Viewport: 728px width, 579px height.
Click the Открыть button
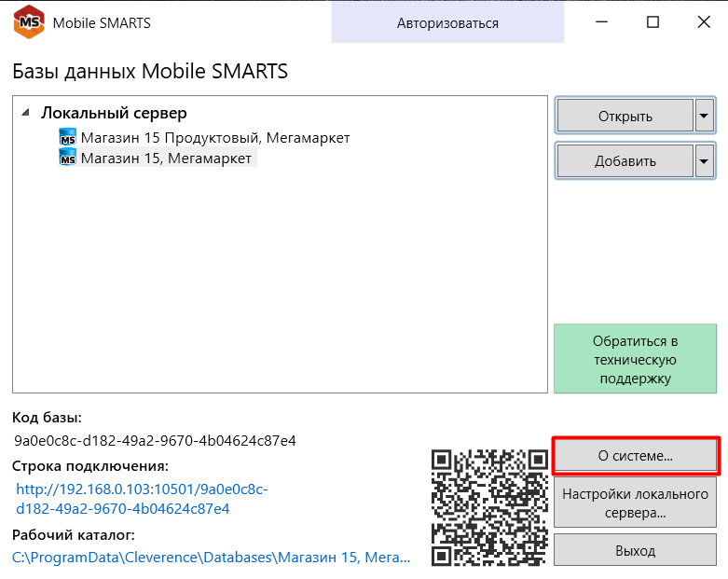point(625,116)
